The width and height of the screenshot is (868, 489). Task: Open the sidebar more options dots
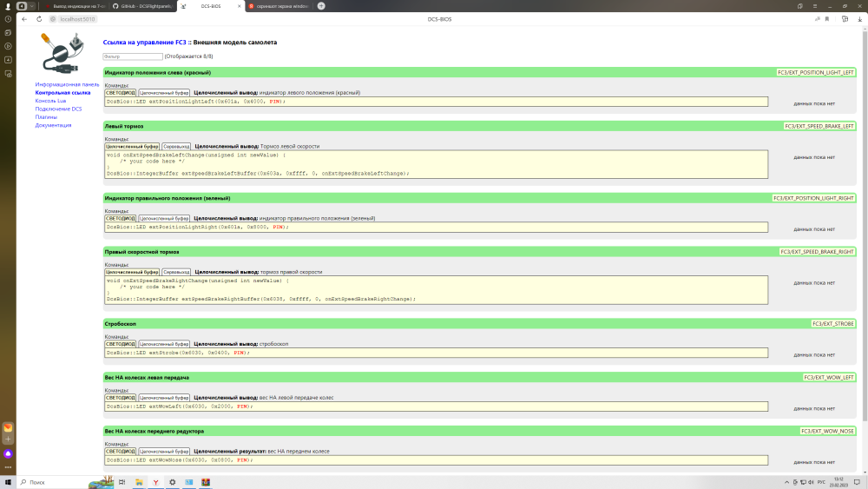pos(8,466)
